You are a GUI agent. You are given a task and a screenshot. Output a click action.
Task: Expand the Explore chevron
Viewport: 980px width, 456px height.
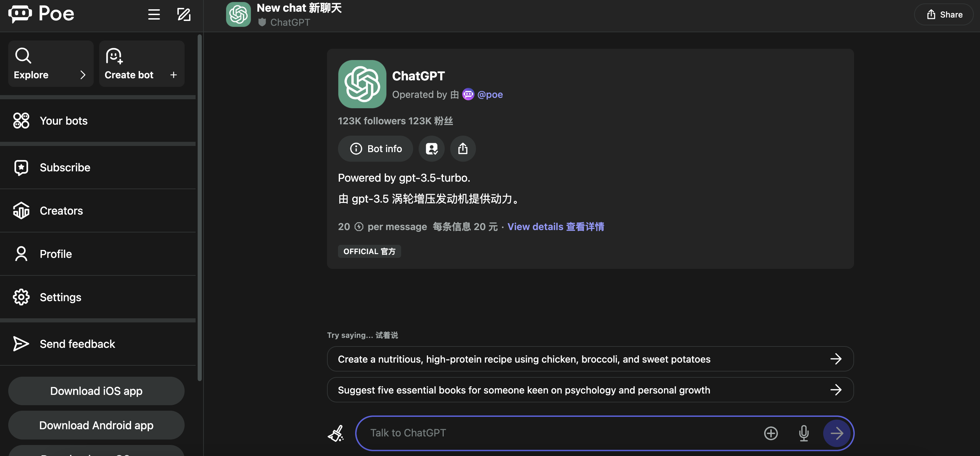(x=83, y=75)
